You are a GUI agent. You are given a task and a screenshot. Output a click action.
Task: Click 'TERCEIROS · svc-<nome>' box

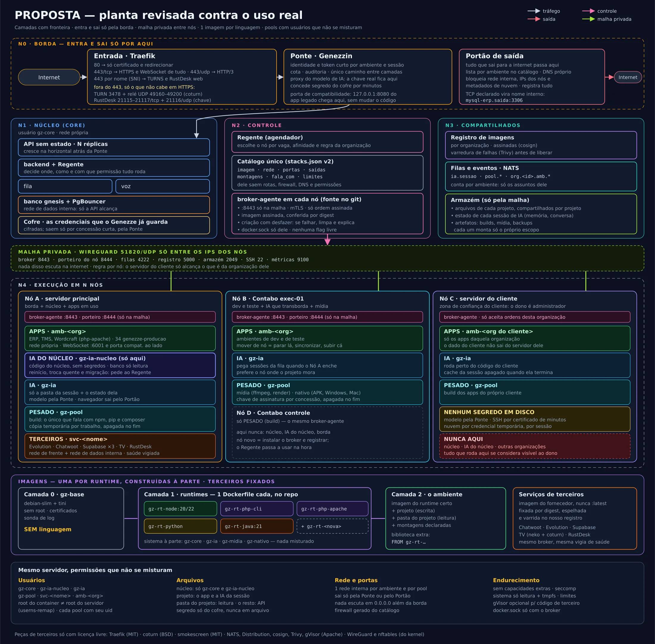120,446
